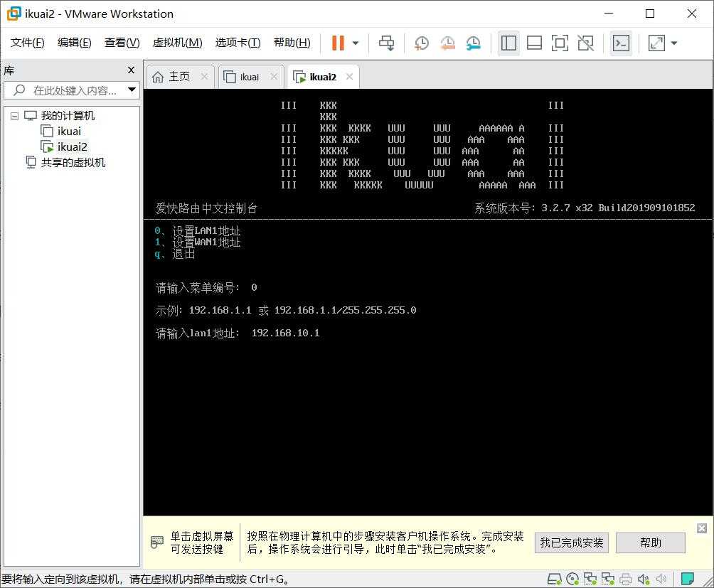Image resolution: width=714 pixels, height=588 pixels.
Task: Toggle the thumbnail bar view icon
Action: (534, 43)
